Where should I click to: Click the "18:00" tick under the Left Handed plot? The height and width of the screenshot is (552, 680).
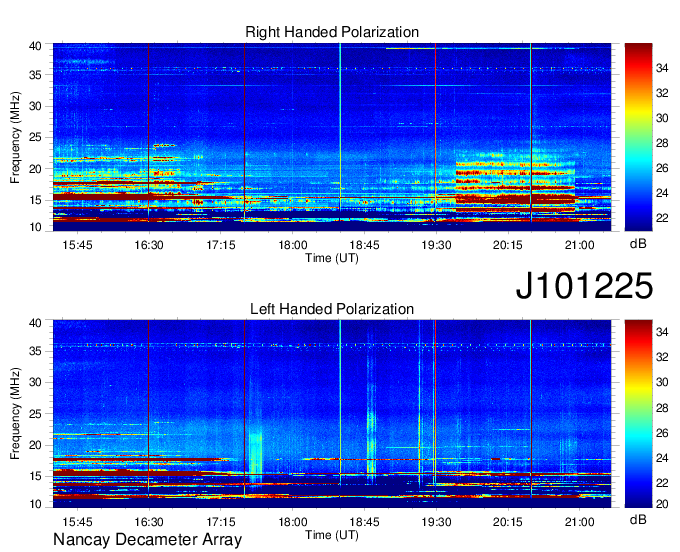pos(293,522)
